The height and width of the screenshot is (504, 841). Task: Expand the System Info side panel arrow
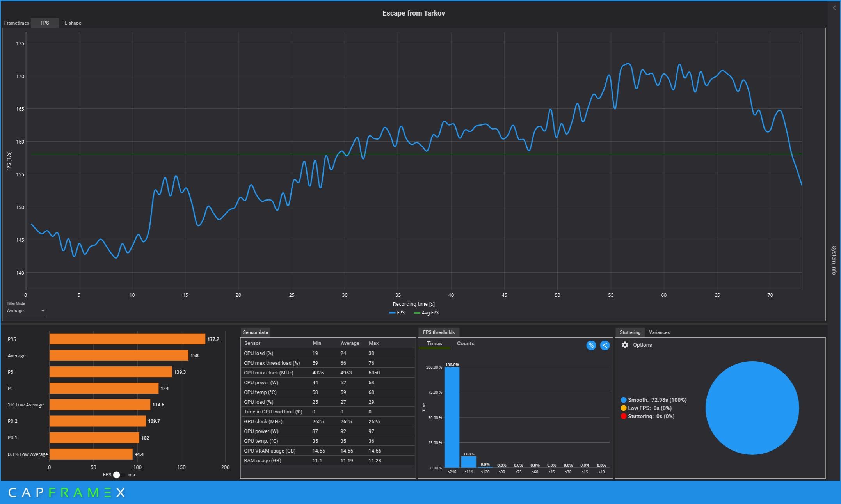pos(834,8)
